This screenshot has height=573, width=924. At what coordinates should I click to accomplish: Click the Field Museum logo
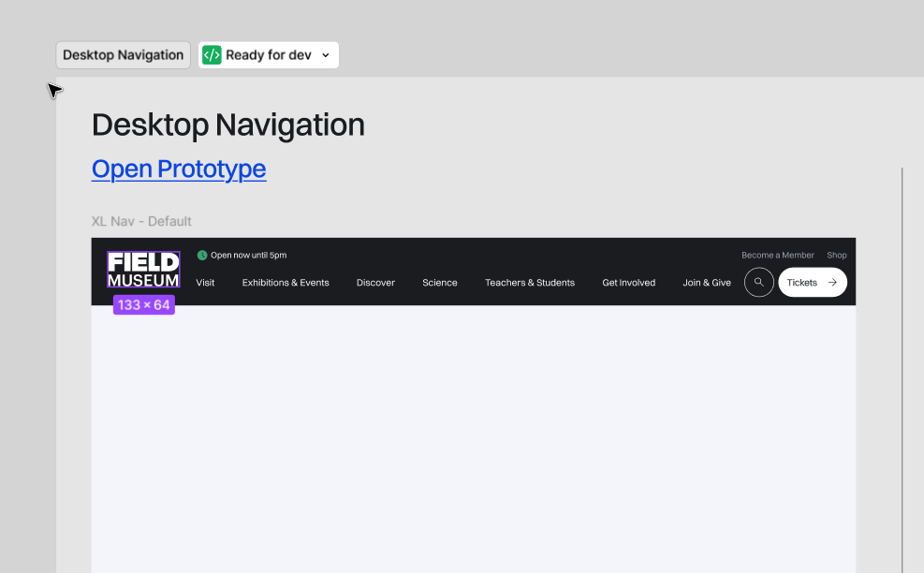click(143, 270)
